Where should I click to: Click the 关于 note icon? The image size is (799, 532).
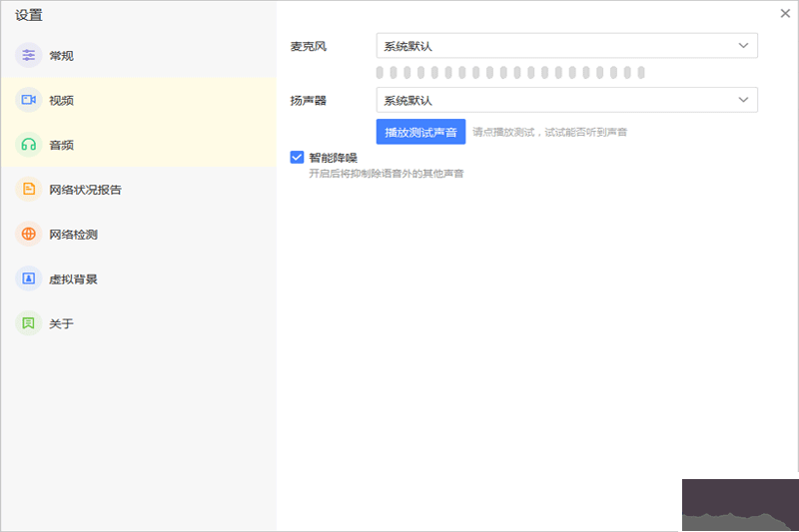click(29, 323)
